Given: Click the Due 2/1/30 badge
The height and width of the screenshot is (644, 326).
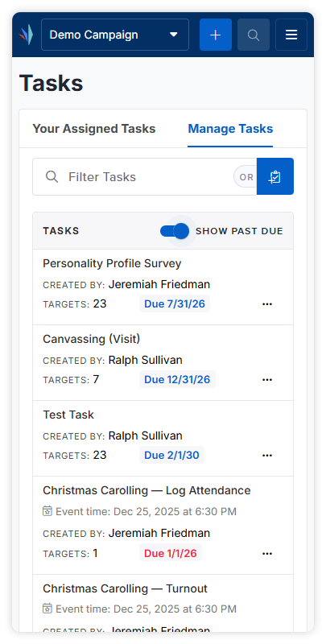Looking at the screenshot, I should [171, 455].
